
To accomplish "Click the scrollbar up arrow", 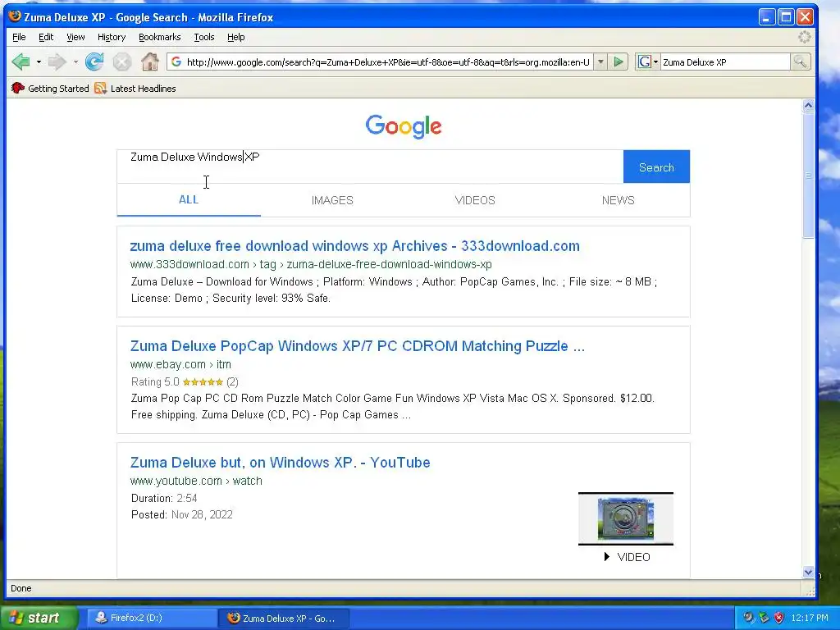I will (808, 106).
